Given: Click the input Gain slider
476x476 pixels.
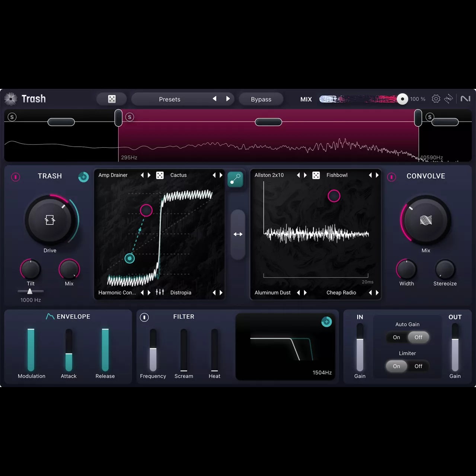Looking at the screenshot, I should pyautogui.click(x=360, y=347).
